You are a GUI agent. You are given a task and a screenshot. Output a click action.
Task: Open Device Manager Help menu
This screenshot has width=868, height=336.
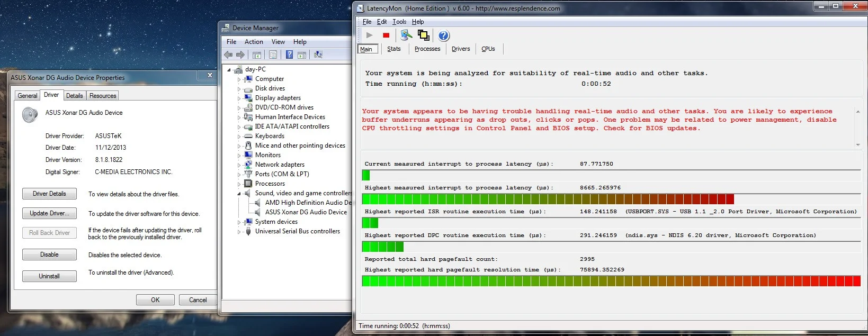click(300, 42)
